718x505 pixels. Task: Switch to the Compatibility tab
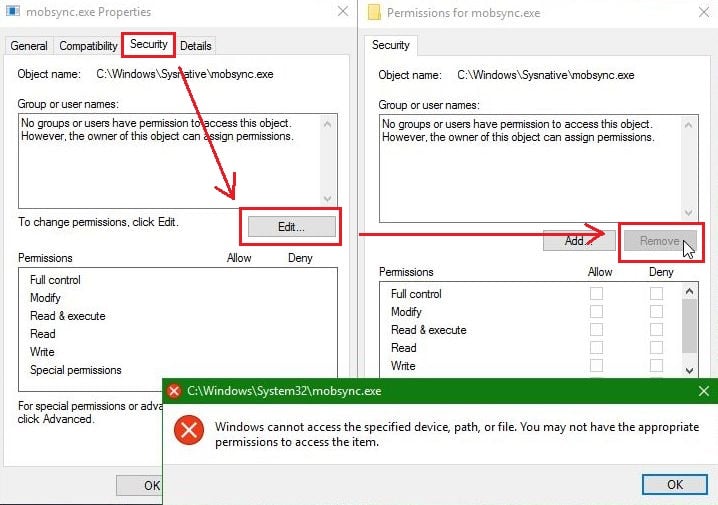(88, 46)
